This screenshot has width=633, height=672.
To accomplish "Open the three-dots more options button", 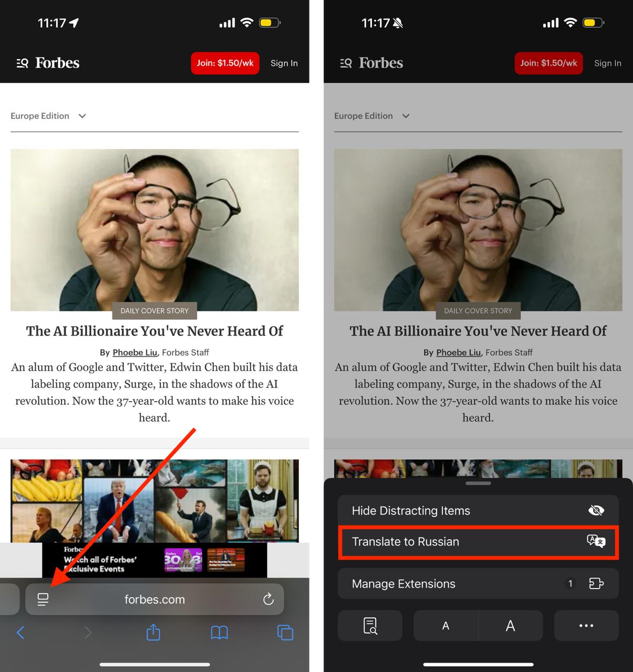I will click(x=586, y=626).
